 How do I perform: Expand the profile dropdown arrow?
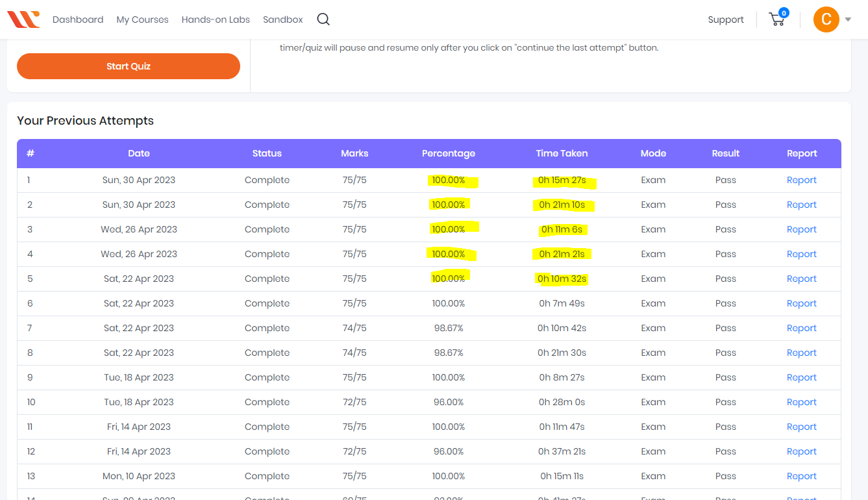tap(848, 19)
